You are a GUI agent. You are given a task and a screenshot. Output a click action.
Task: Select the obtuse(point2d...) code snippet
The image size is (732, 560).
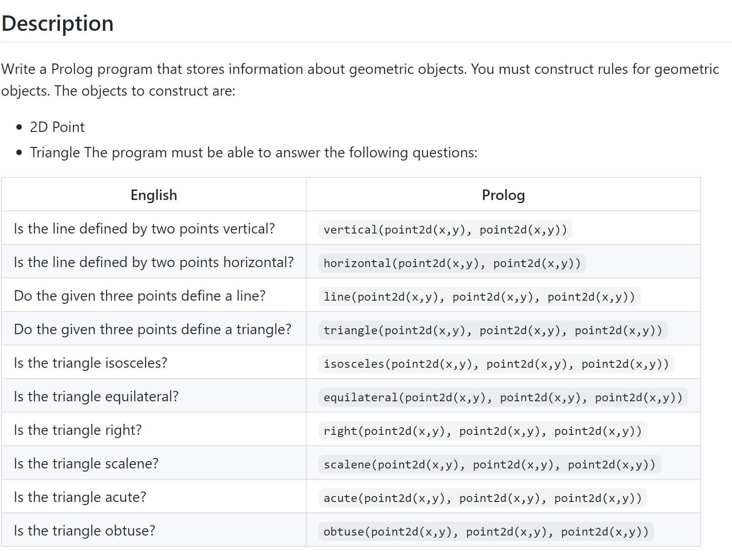click(x=486, y=532)
